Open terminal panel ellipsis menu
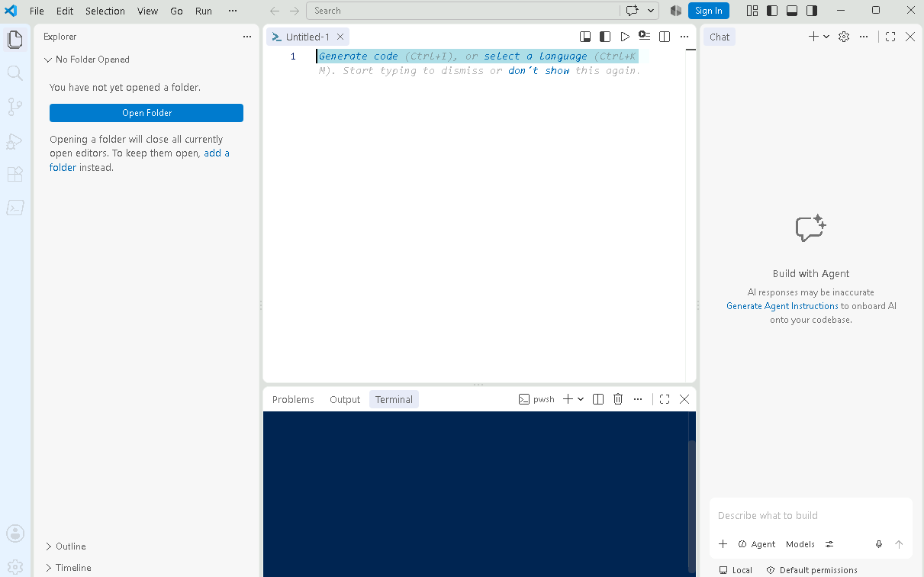The image size is (924, 577). click(638, 399)
